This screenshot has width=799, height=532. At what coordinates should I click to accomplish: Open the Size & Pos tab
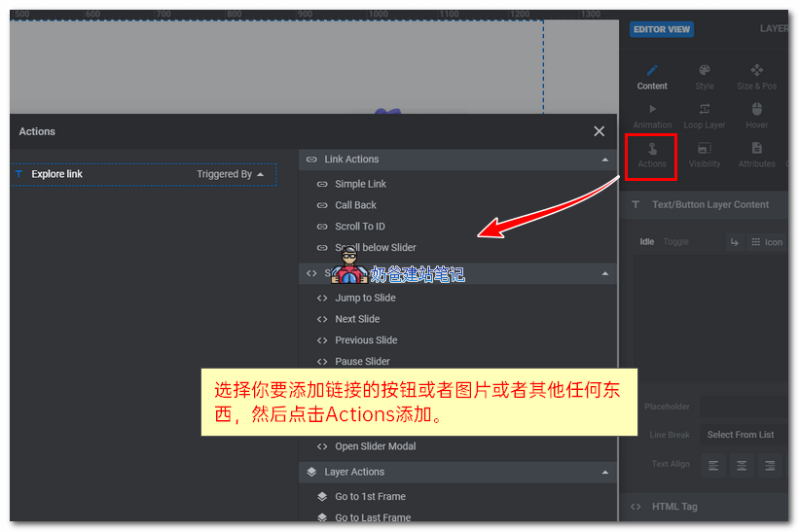tap(757, 77)
